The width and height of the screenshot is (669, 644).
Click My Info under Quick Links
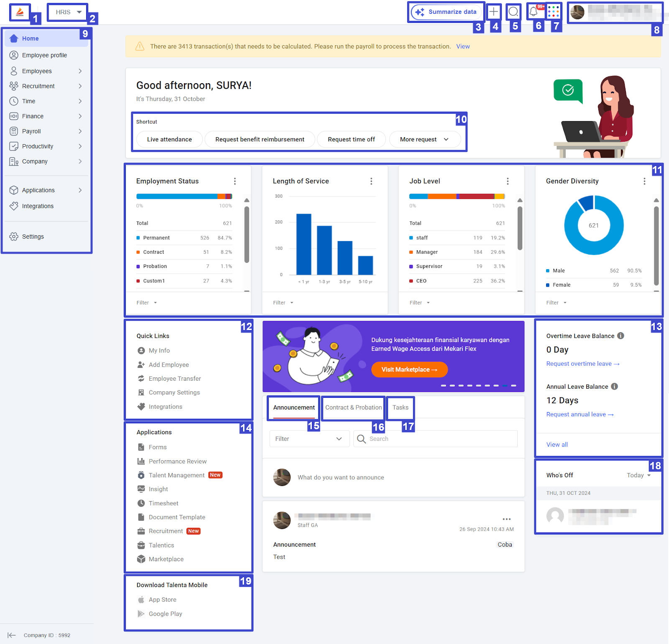159,350
